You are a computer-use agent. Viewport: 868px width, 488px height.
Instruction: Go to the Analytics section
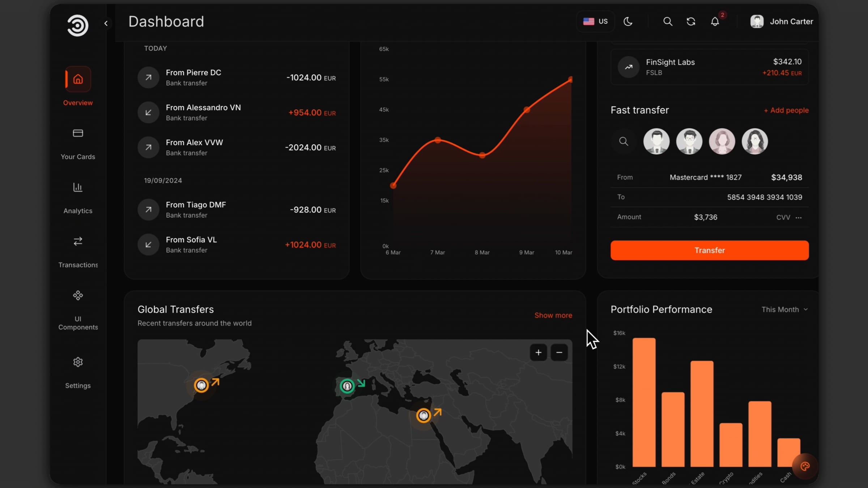(x=78, y=198)
